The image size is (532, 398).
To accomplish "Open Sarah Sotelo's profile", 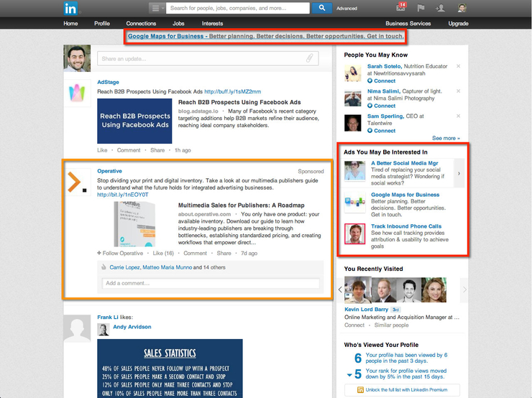I will point(385,66).
